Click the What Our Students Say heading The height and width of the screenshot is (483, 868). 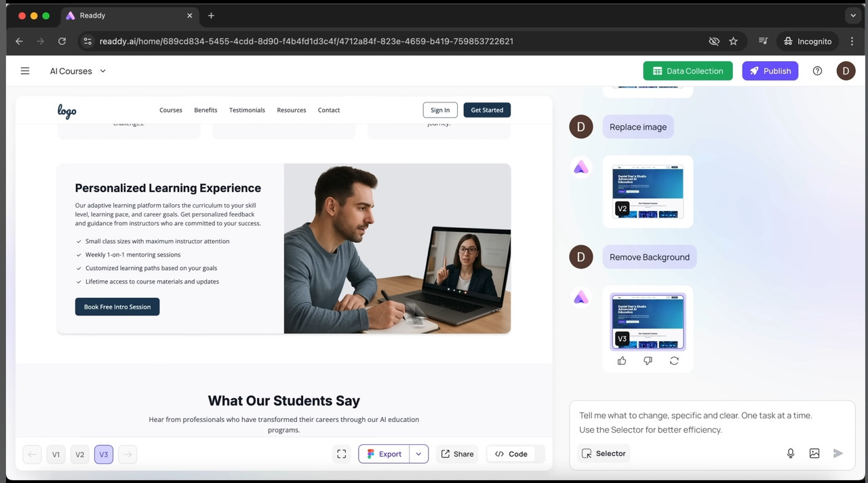coord(283,401)
